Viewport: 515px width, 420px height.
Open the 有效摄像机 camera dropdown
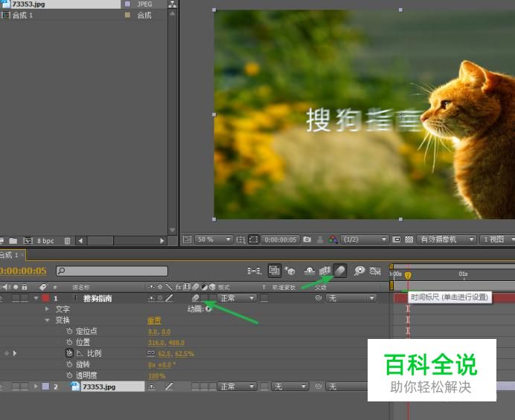click(x=447, y=239)
